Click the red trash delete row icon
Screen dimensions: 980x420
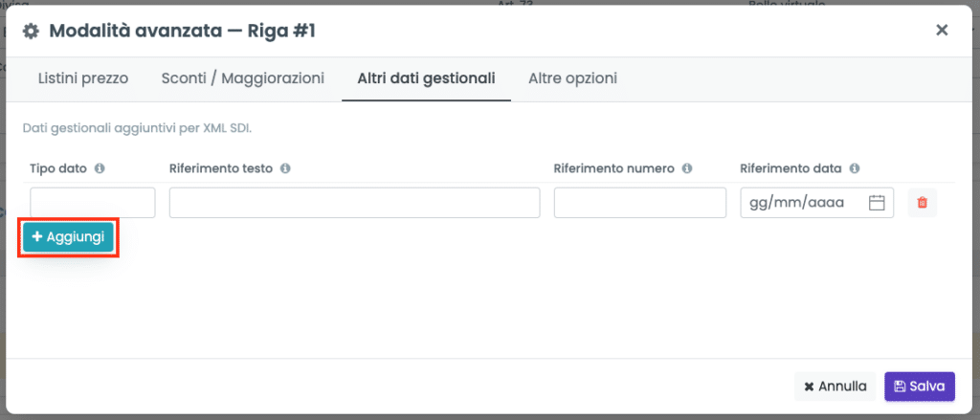click(x=922, y=203)
